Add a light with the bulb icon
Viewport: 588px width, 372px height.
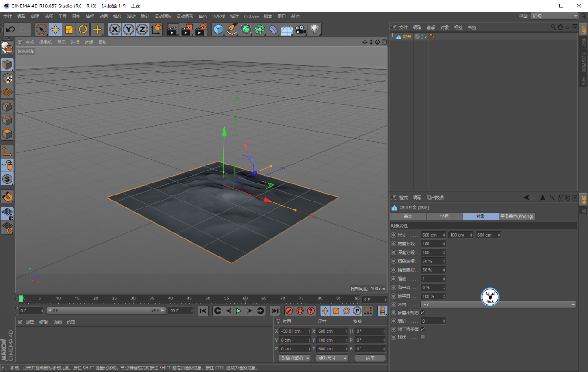(315, 30)
